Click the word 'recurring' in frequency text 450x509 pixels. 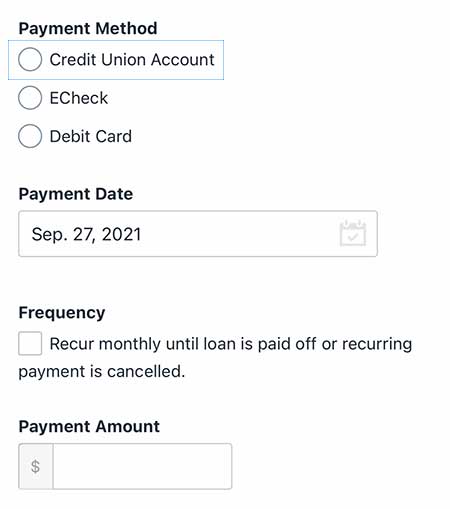(x=377, y=344)
